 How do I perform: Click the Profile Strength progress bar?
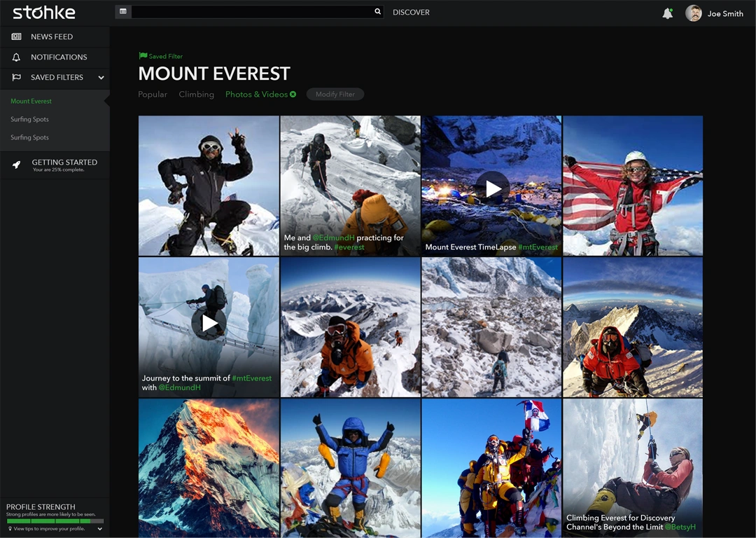click(55, 521)
